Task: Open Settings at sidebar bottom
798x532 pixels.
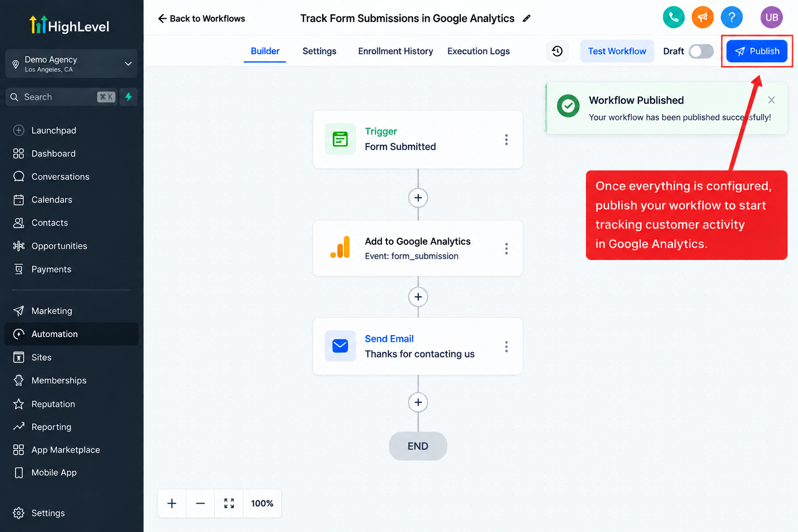Action: click(71, 513)
